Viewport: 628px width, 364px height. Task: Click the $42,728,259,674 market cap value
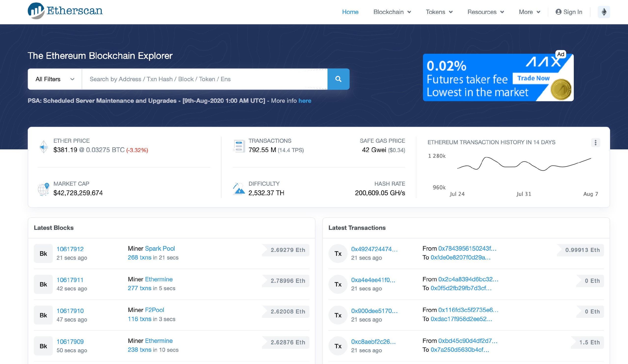tap(78, 193)
